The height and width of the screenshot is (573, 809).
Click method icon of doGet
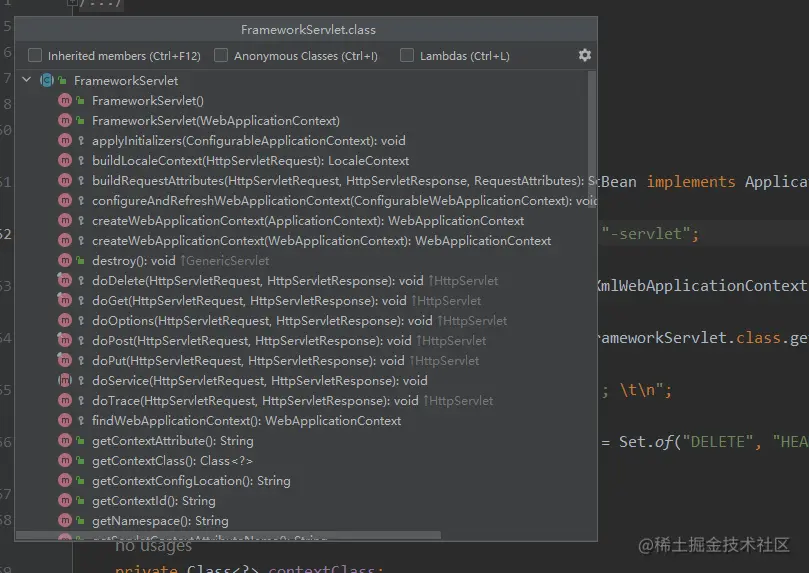[x=65, y=300]
